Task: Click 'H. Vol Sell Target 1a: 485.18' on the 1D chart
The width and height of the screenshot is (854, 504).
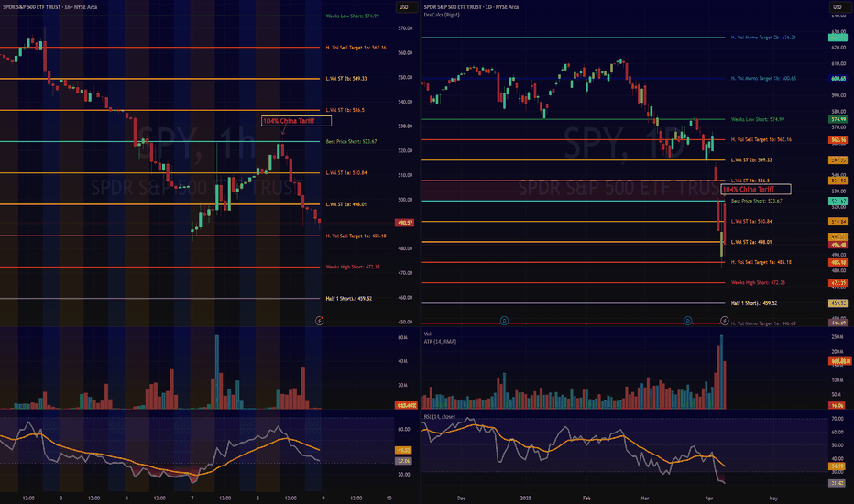Action: tap(761, 262)
